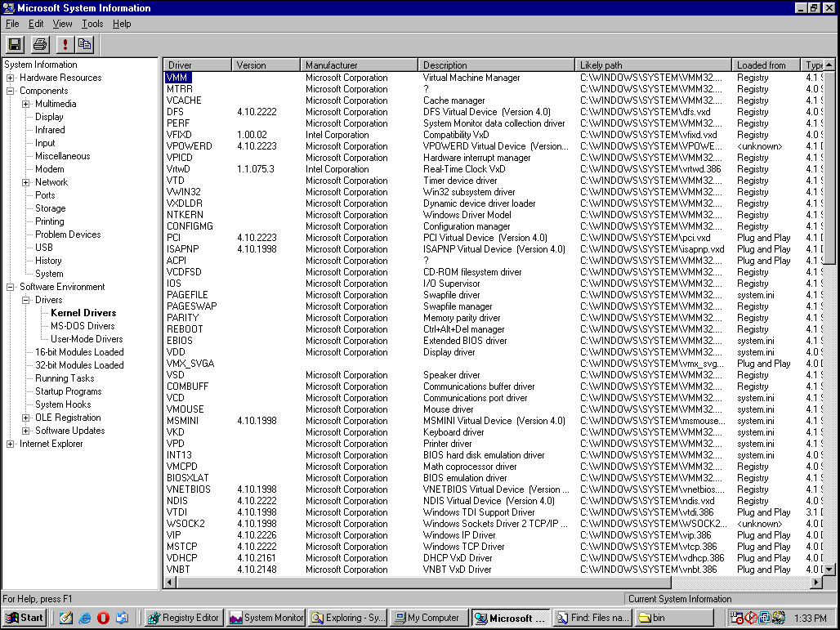Viewport: 840px width, 630px height.
Task: Open the Tools menu
Action: pos(92,24)
